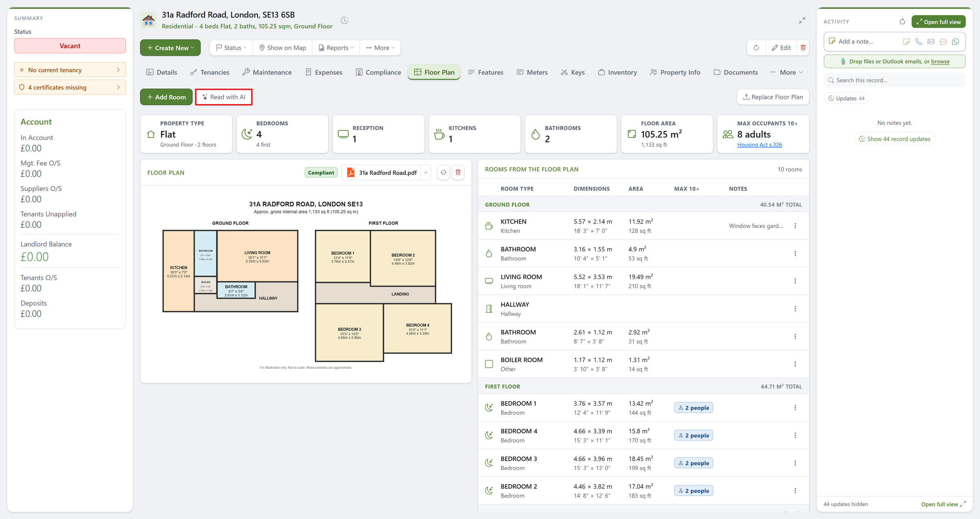
Task: Click the WhatsApp icon in note box
Action: [955, 42]
